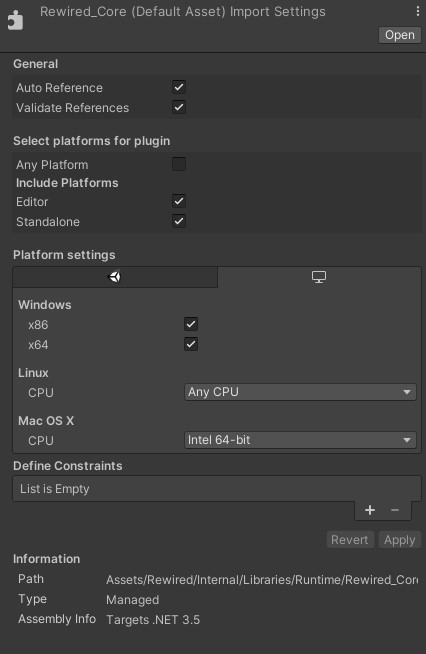Toggle the Auto Reference checkbox
The image size is (426, 654).
point(179,87)
